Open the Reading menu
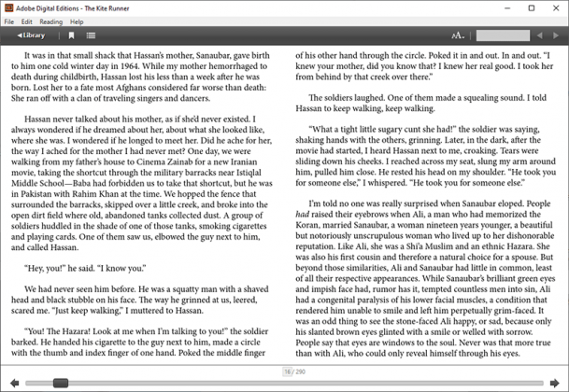Image resolution: width=569 pixels, height=392 pixels. coord(51,21)
